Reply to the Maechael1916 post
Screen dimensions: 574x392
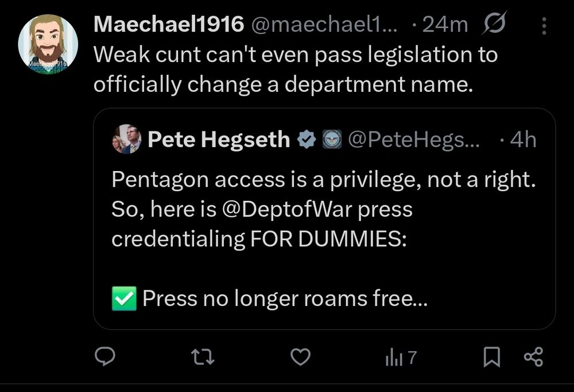pos(106,358)
